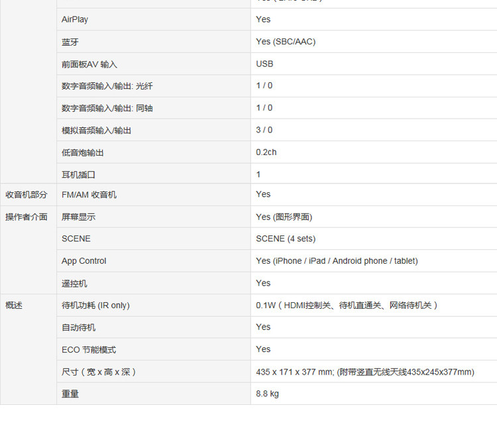The height and width of the screenshot is (448, 497).
Task: Click the iPhone / iPad / Android value
Action: coord(337,261)
